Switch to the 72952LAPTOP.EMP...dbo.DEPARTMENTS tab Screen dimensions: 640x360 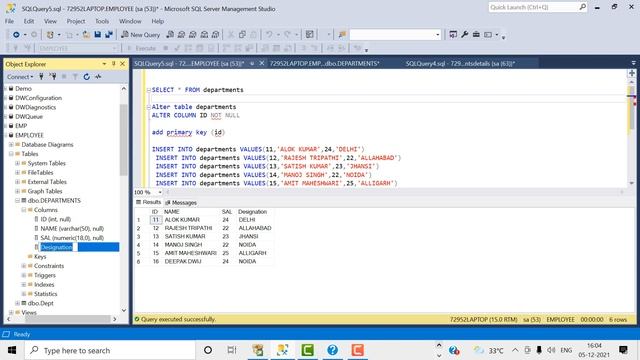click(x=324, y=63)
